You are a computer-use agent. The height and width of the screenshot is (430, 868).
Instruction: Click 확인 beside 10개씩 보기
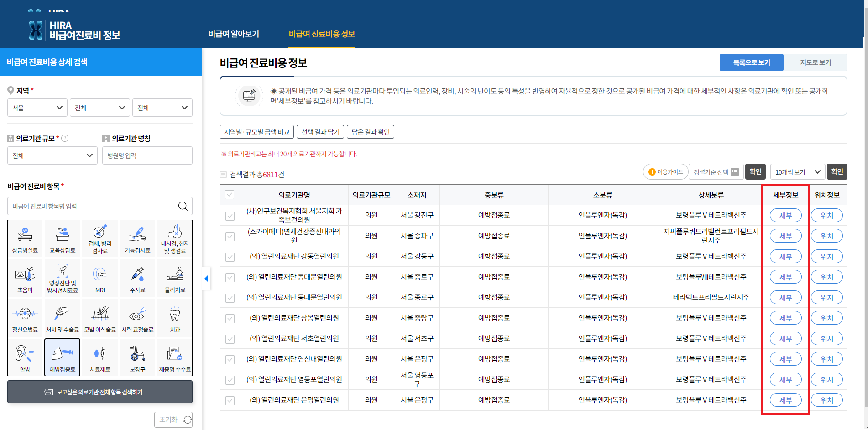tap(837, 172)
